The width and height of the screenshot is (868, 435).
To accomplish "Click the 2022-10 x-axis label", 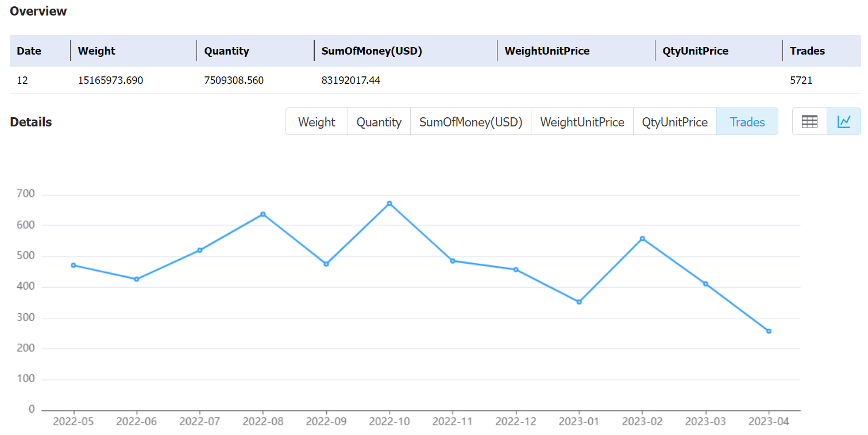I will pyautogui.click(x=389, y=421).
